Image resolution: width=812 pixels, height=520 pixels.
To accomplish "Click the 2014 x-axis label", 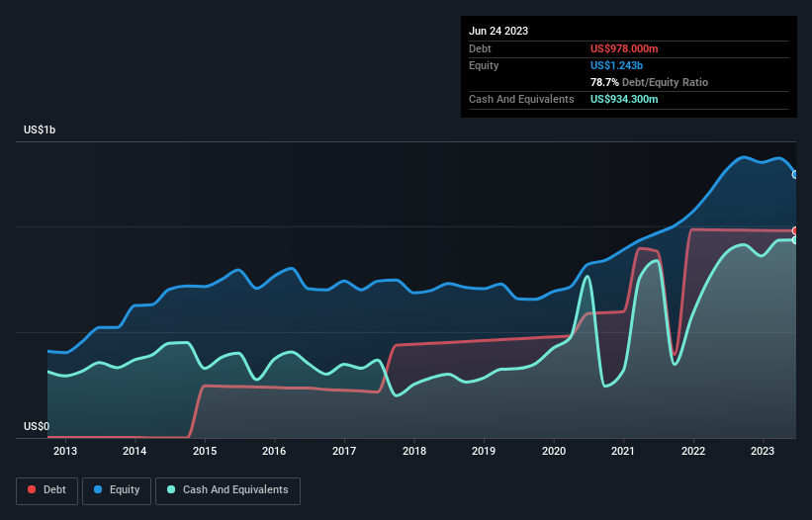I will (135, 451).
